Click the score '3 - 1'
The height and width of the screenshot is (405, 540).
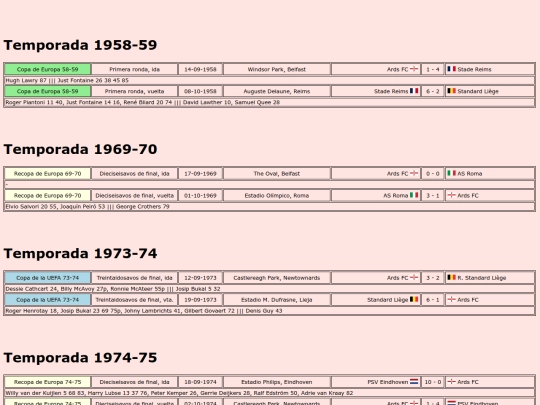coord(433,196)
